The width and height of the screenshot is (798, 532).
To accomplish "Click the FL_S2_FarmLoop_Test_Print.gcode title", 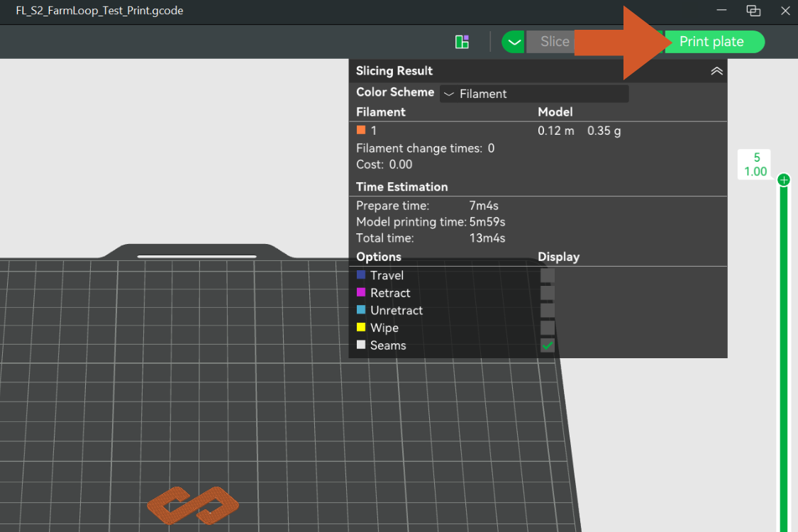I will coord(99,11).
